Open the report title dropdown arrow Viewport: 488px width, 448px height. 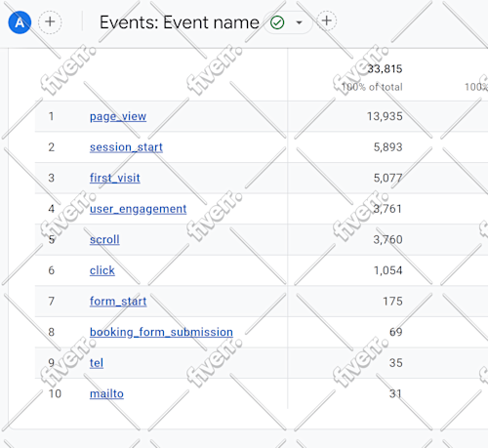[x=299, y=22]
